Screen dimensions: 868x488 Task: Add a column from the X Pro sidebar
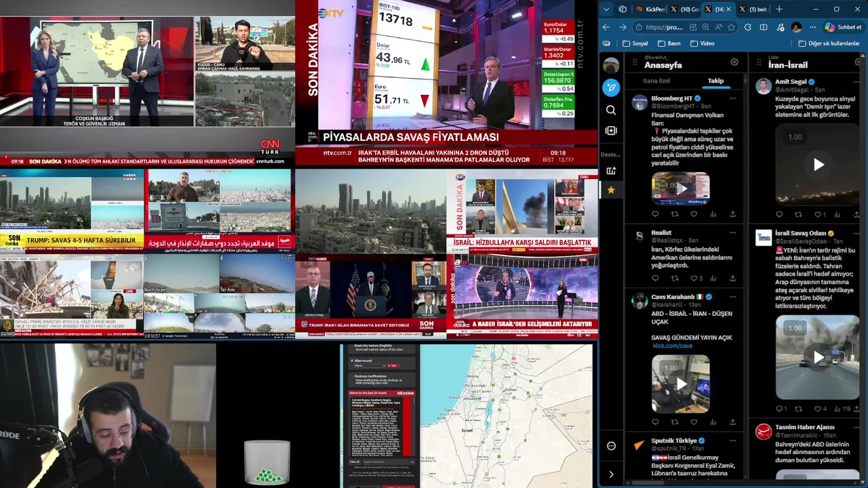pyautogui.click(x=611, y=130)
